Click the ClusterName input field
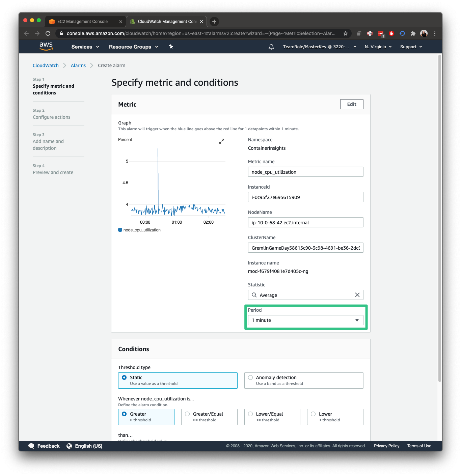The image size is (461, 476). tap(306, 248)
